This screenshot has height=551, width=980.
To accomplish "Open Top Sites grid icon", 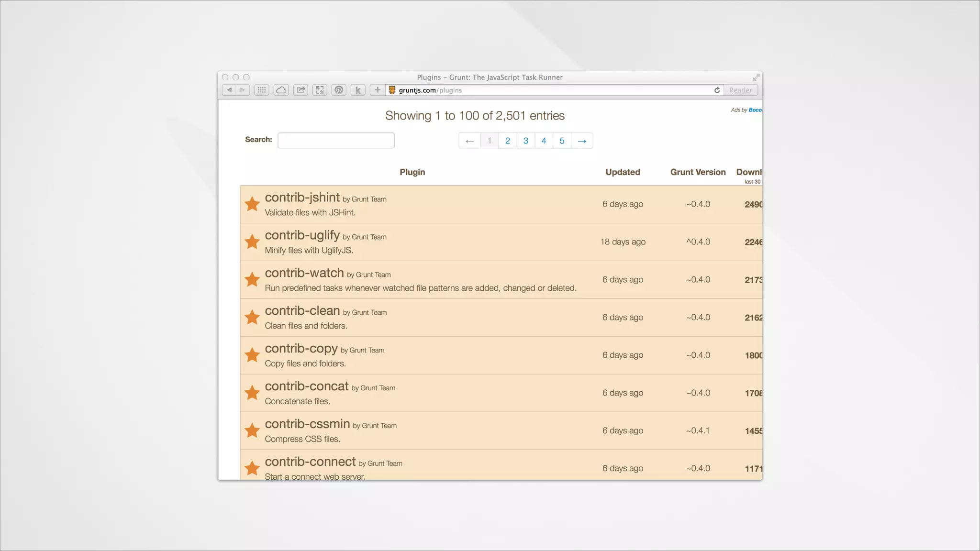I will 262,90.
